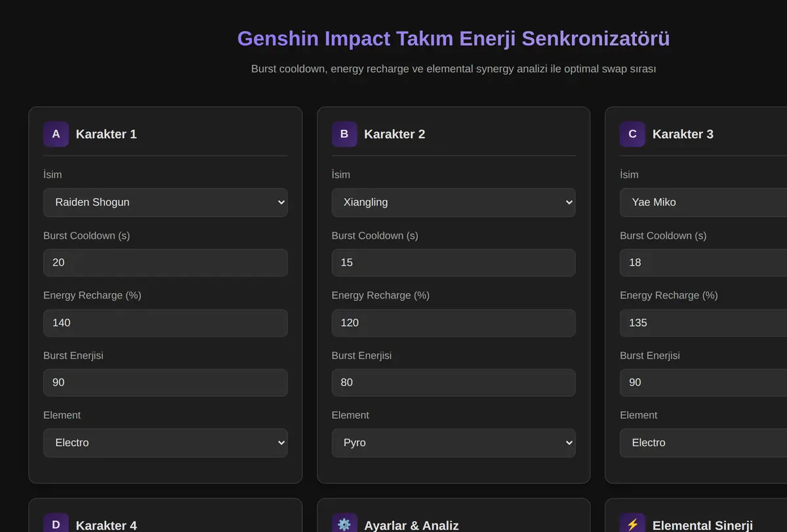Click the Genshin Impact Takım Enerji Senkronizatörü title
Screen dimensions: 787x532
click(x=454, y=38)
